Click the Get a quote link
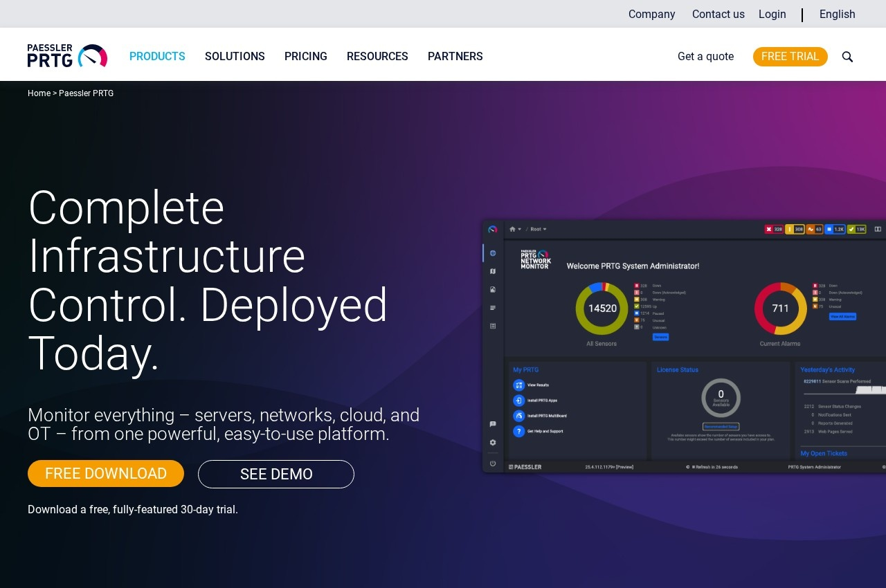886x588 pixels. tap(705, 57)
